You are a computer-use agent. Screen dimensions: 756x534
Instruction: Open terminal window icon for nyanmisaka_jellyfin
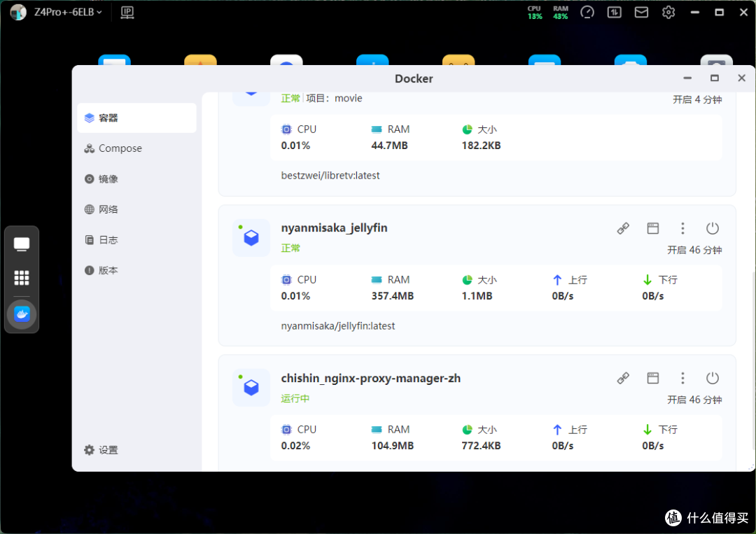click(x=653, y=228)
